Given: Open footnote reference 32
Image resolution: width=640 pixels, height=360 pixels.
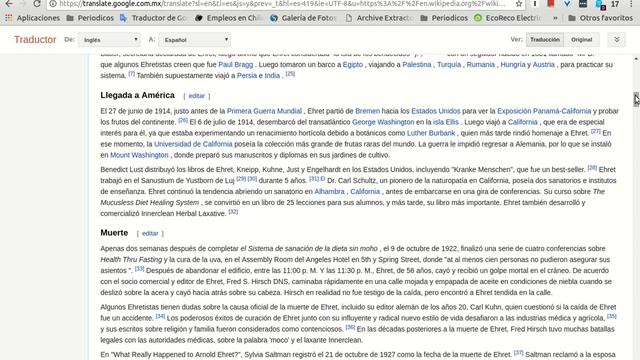Looking at the screenshot, I should tap(233, 212).
